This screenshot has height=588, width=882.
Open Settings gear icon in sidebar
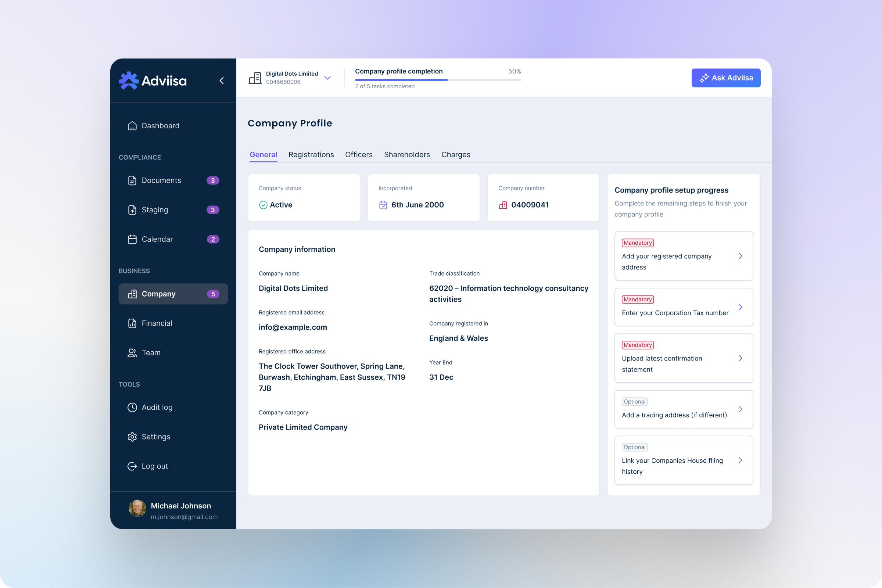[132, 437]
